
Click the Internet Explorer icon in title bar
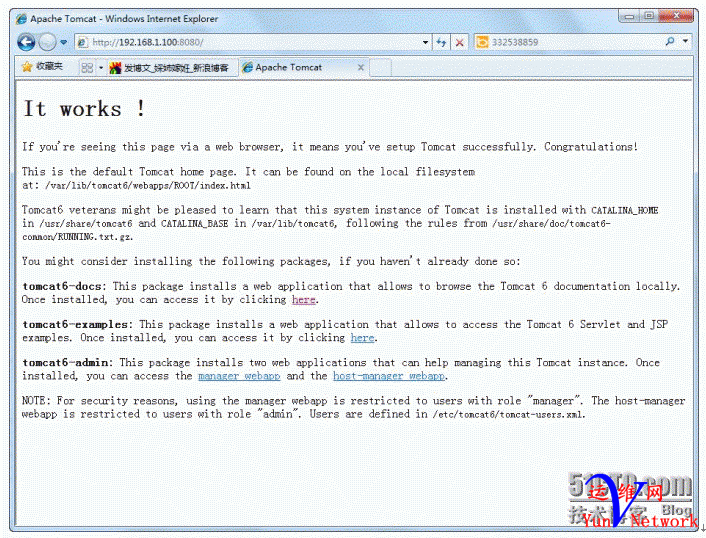(x=21, y=19)
